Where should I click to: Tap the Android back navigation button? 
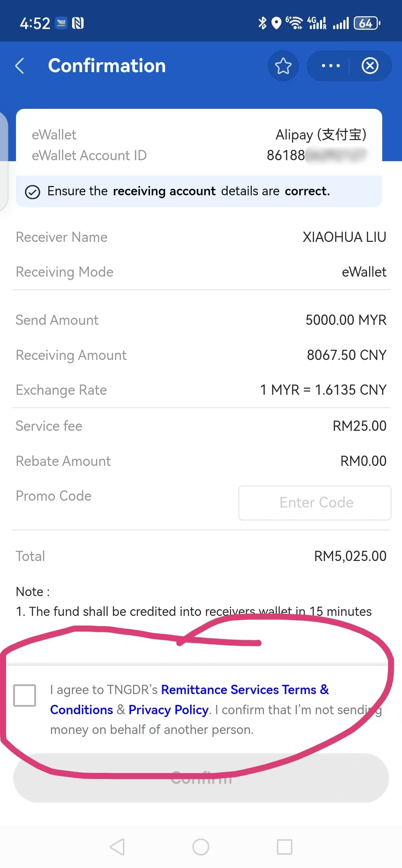117,847
